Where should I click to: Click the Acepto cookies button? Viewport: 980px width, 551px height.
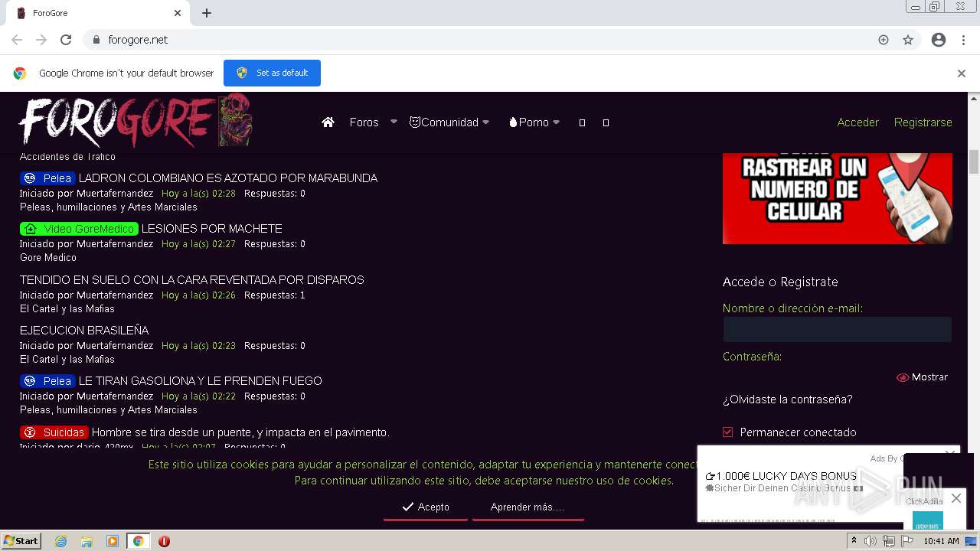pyautogui.click(x=426, y=507)
